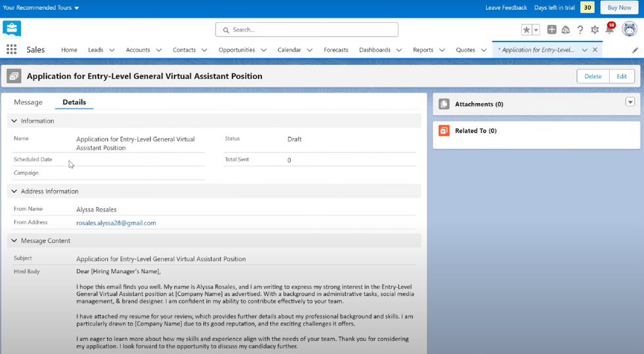Close the Application for Entry-Level tab

click(x=595, y=50)
